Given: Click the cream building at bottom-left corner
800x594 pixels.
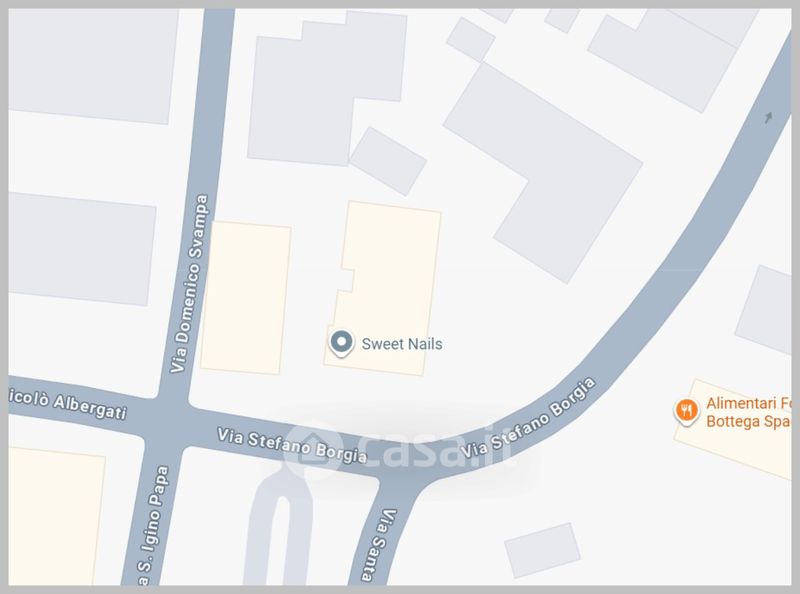Looking at the screenshot, I should point(56,516).
